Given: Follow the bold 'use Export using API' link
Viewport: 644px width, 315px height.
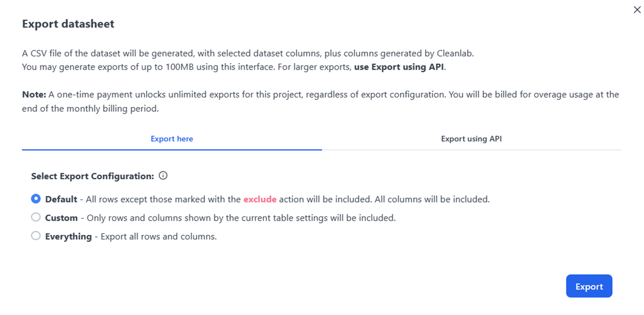Looking at the screenshot, I should pyautogui.click(x=399, y=67).
